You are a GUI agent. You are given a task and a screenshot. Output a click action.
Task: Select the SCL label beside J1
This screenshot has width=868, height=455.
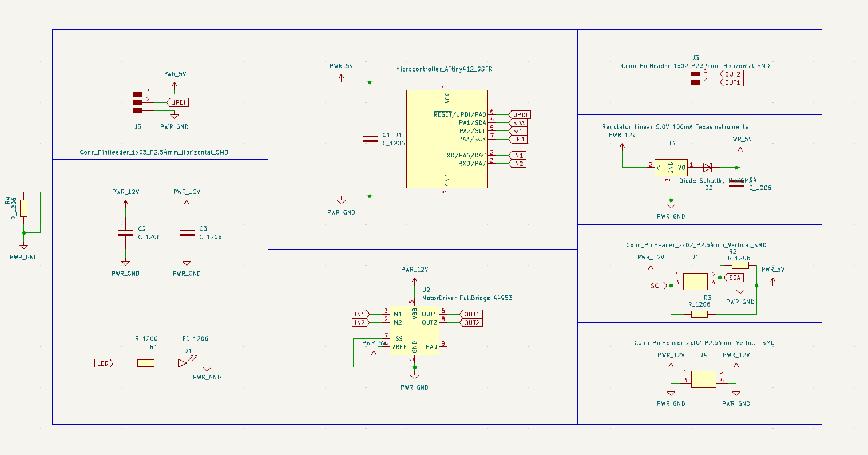tap(657, 286)
